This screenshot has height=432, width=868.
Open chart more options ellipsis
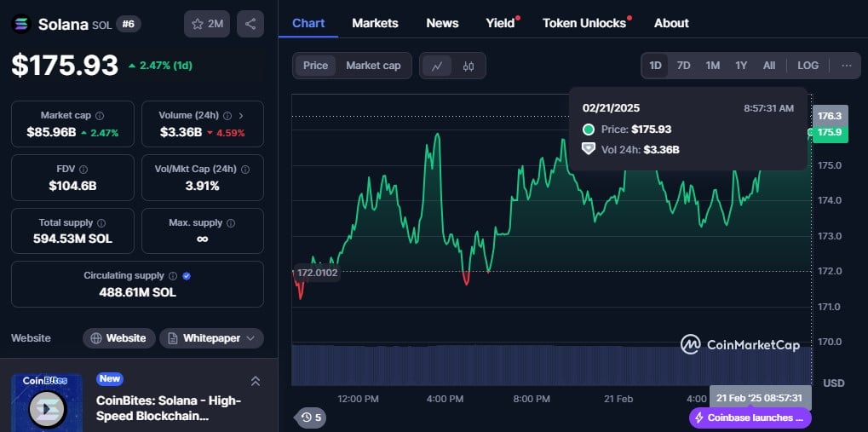pos(847,66)
